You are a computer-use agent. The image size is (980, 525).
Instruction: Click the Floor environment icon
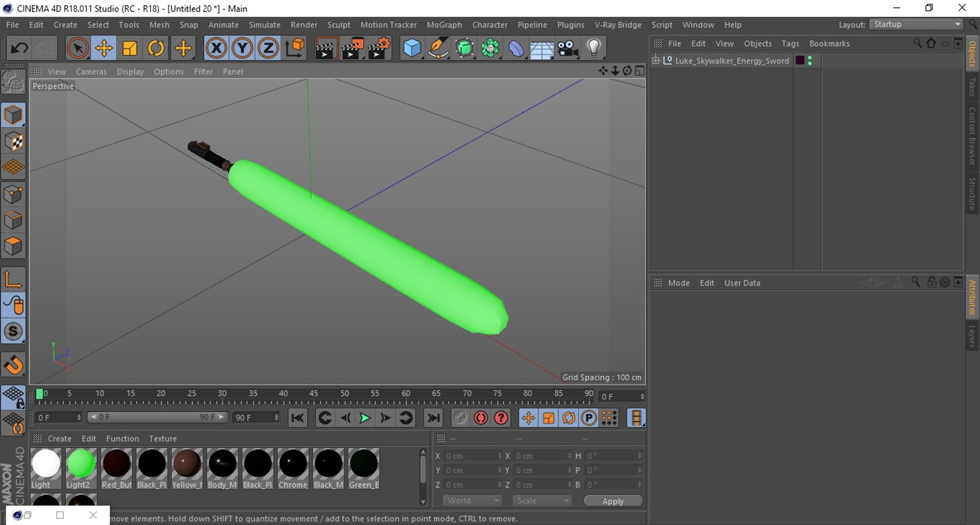tap(542, 49)
